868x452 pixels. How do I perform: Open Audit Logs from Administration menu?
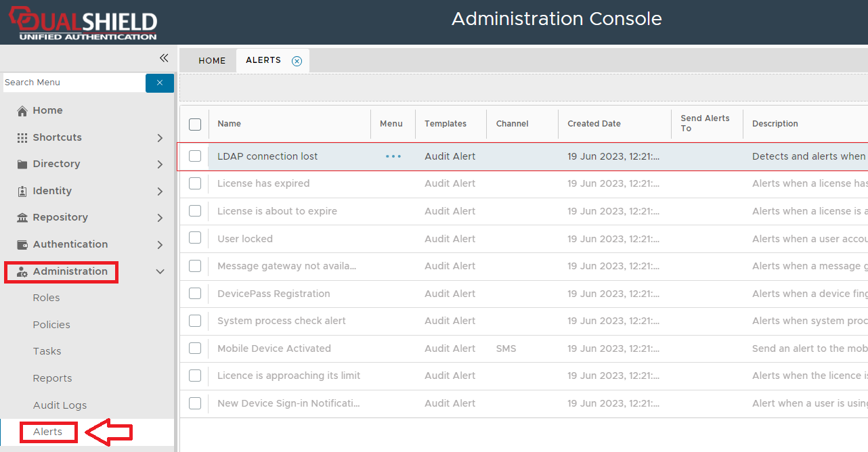coord(60,405)
